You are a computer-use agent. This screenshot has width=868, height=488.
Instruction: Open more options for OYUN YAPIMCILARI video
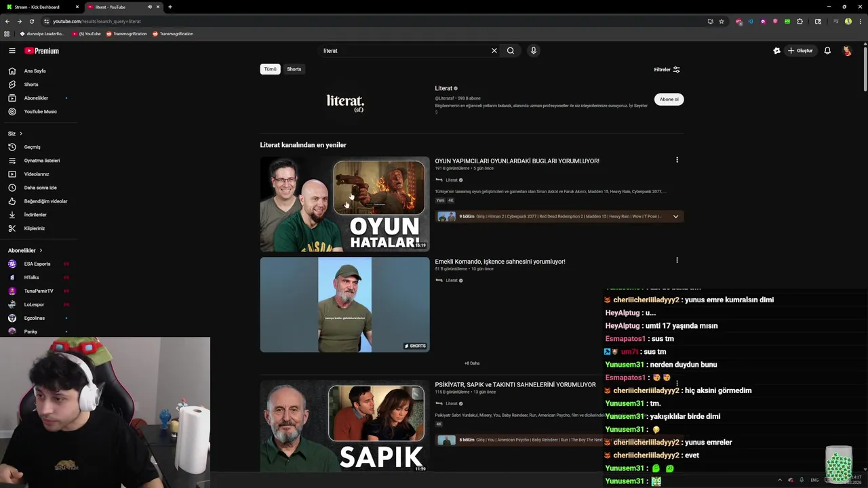click(x=677, y=161)
